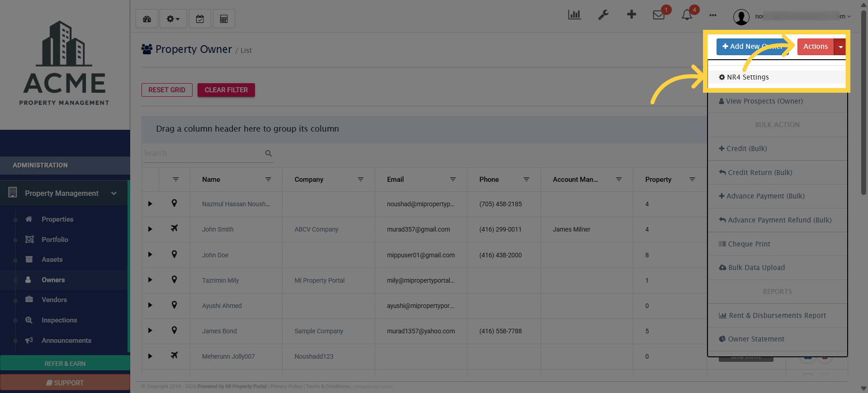Toggle the Actions dropdown caret

(840, 47)
